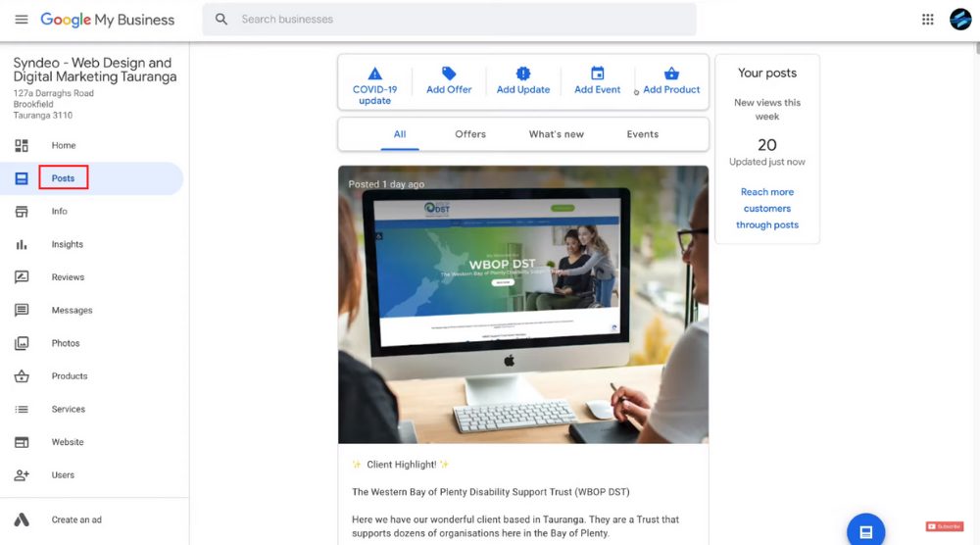
Task: Click the Tauranga 3110 text
Action: pyautogui.click(x=42, y=116)
